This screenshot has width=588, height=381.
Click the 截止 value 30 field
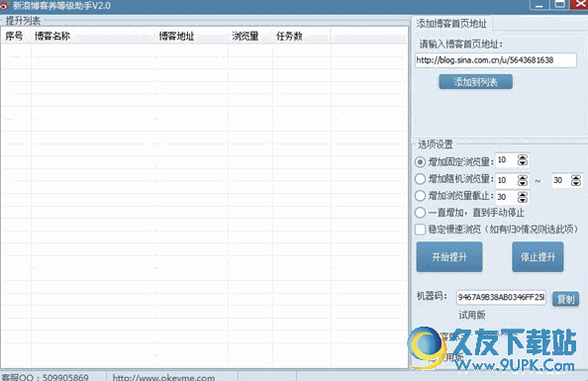click(506, 197)
